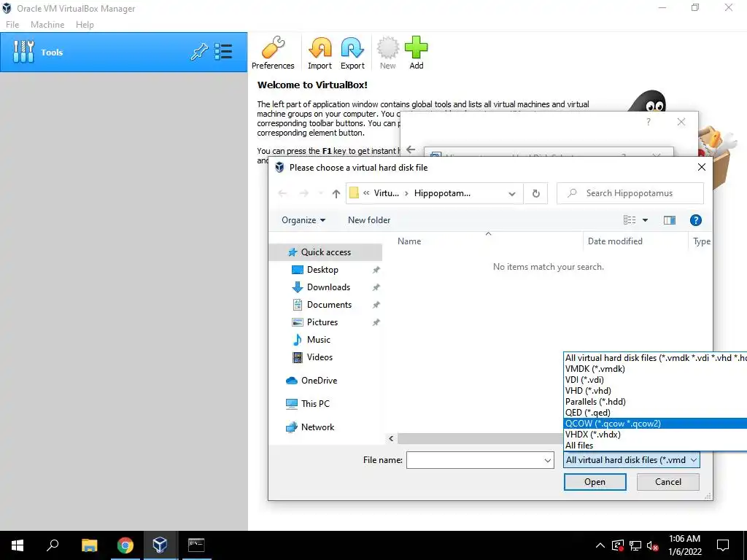Open Google Chrome from taskbar
747x560 pixels.
coord(125,545)
